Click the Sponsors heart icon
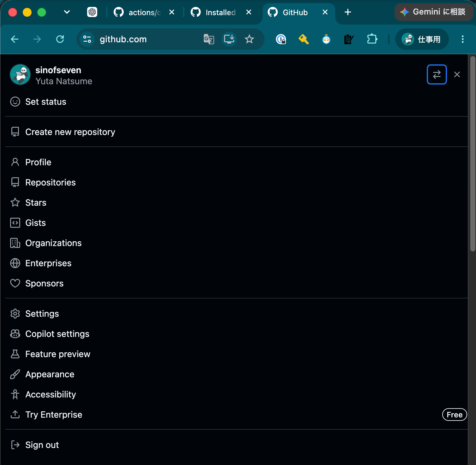The width and height of the screenshot is (476, 465). (15, 283)
